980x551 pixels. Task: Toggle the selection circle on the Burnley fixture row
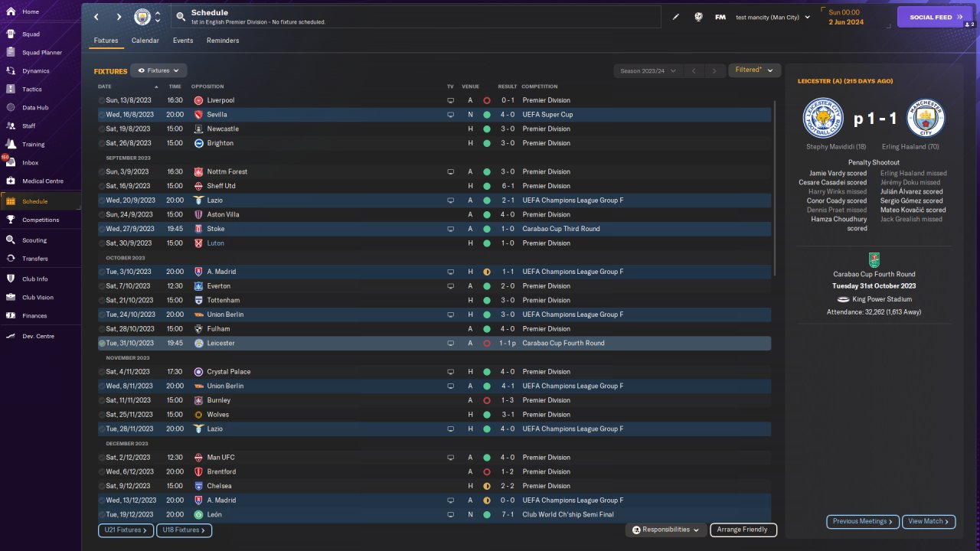(102, 400)
